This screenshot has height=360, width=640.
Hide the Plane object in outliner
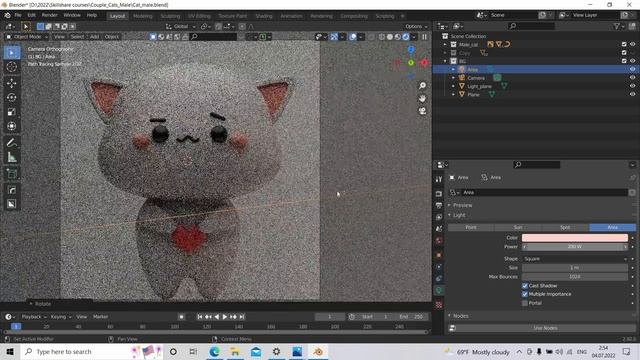click(632, 94)
